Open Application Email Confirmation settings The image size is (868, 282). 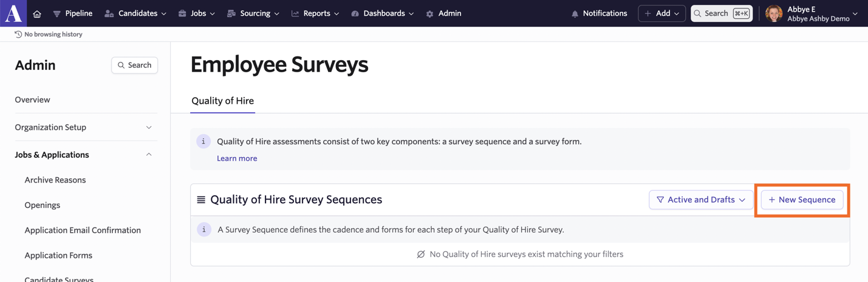pyautogui.click(x=83, y=230)
